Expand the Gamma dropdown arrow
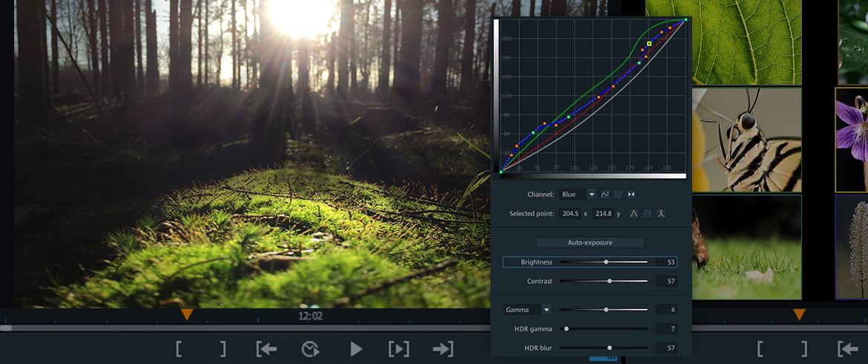The width and height of the screenshot is (868, 364). pyautogui.click(x=546, y=310)
